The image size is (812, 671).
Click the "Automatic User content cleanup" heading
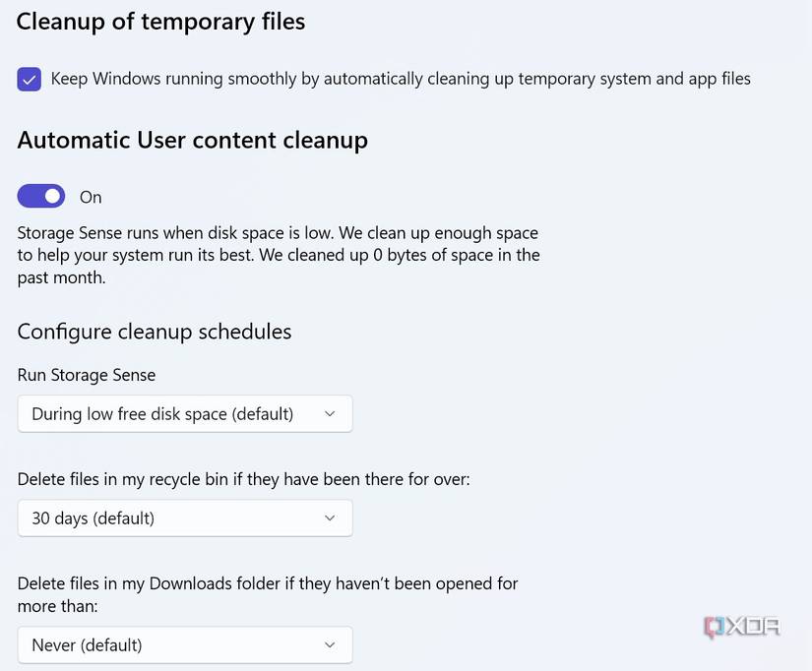tap(192, 141)
